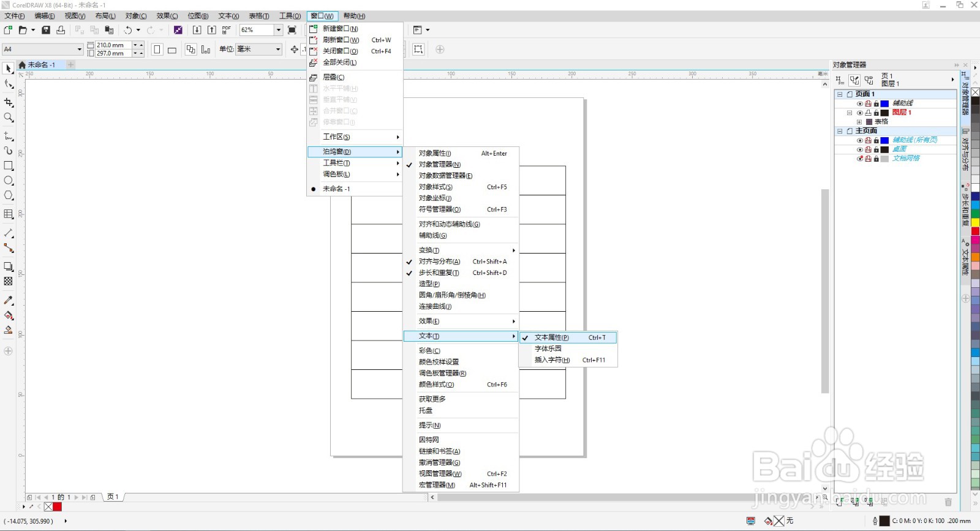Viewport: 980px width, 531px height.
Task: Pick the red swatch in document palette
Action: [58, 507]
